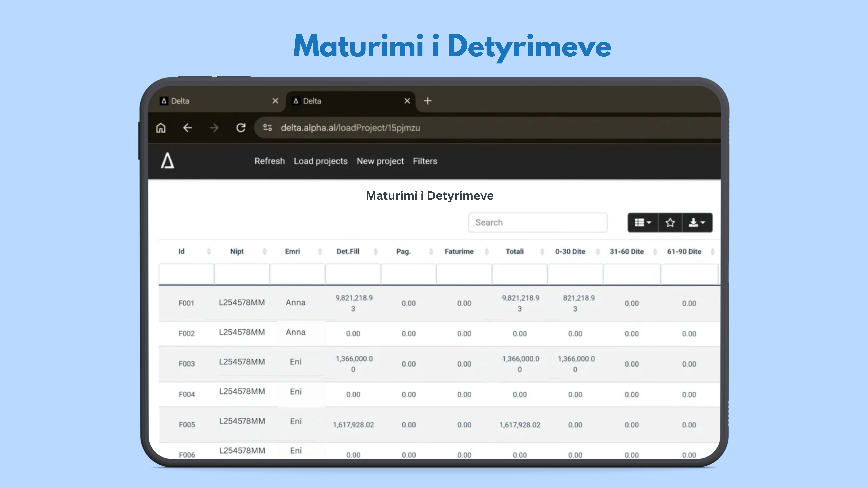Focus the Search input field
This screenshot has width=868, height=488.
click(x=538, y=223)
